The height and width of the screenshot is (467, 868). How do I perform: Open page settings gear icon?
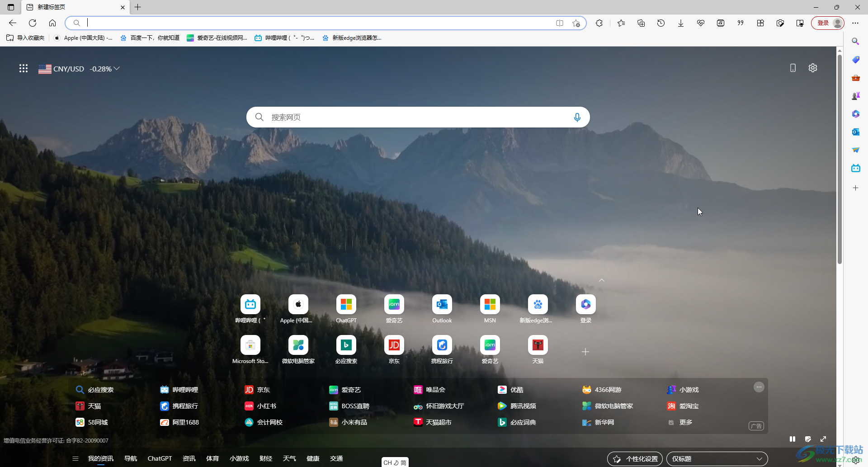pos(813,68)
